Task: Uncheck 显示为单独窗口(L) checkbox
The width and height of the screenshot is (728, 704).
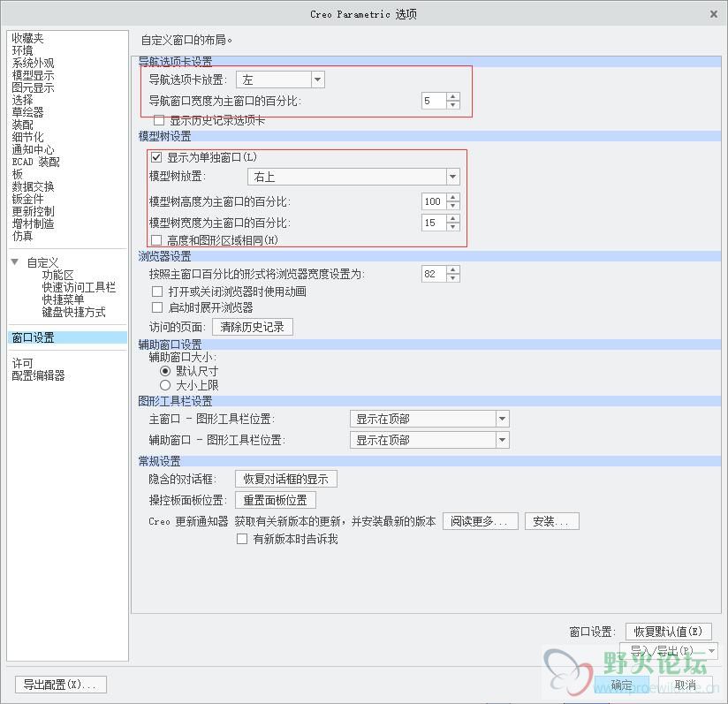Action: click(x=156, y=157)
